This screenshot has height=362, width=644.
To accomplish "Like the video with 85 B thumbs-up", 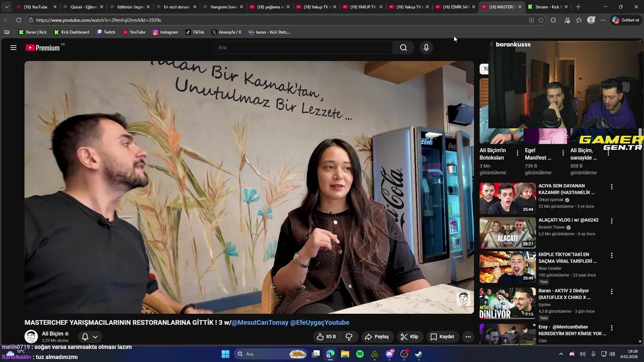I will click(x=326, y=337).
